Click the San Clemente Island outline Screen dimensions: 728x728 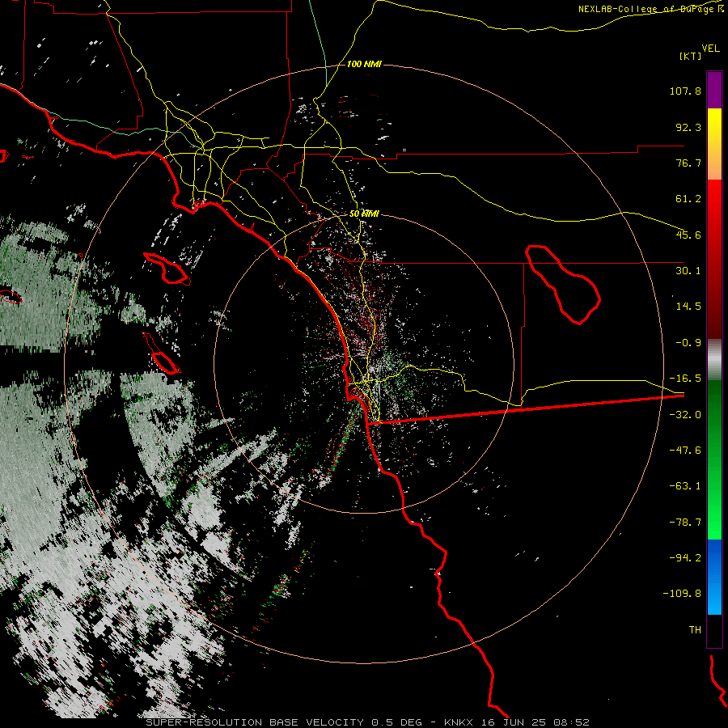162,353
